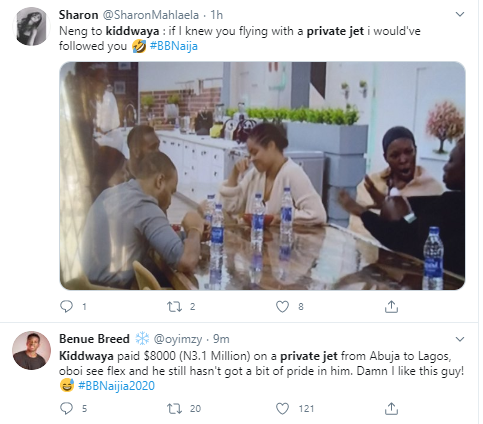Like Sharon's tweet with heart icon
Viewport: 483px width, 424px height.
[x=282, y=306]
